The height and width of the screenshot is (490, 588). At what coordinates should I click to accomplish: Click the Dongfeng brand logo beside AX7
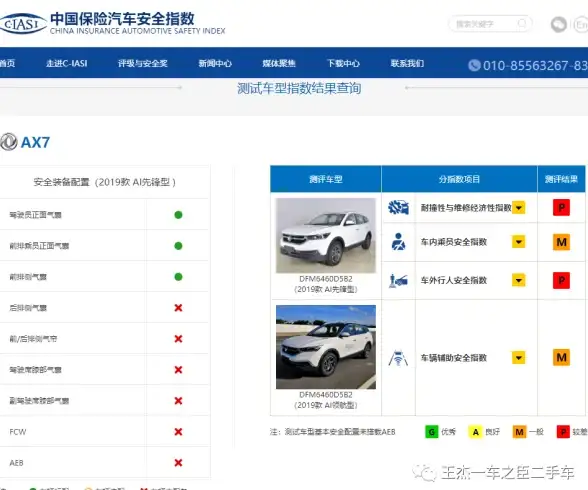(9, 142)
